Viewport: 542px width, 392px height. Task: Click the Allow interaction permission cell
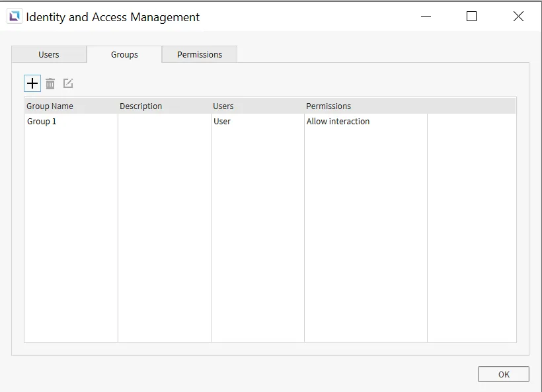tap(338, 122)
